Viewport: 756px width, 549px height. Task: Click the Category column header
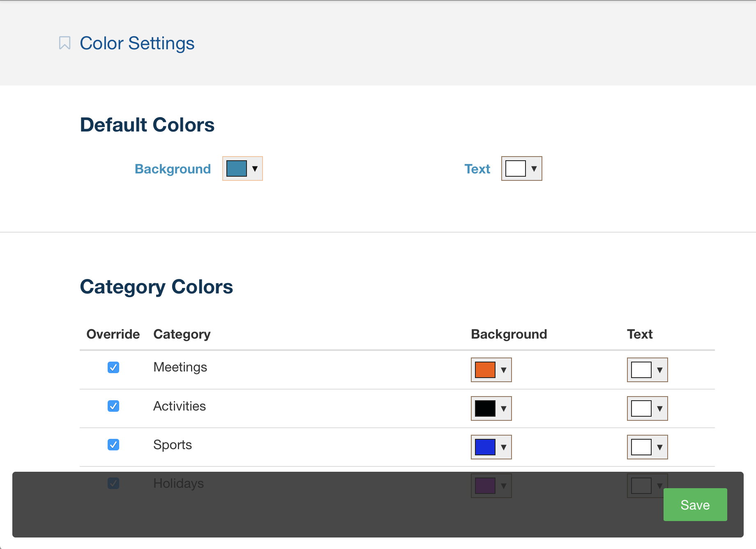click(182, 334)
